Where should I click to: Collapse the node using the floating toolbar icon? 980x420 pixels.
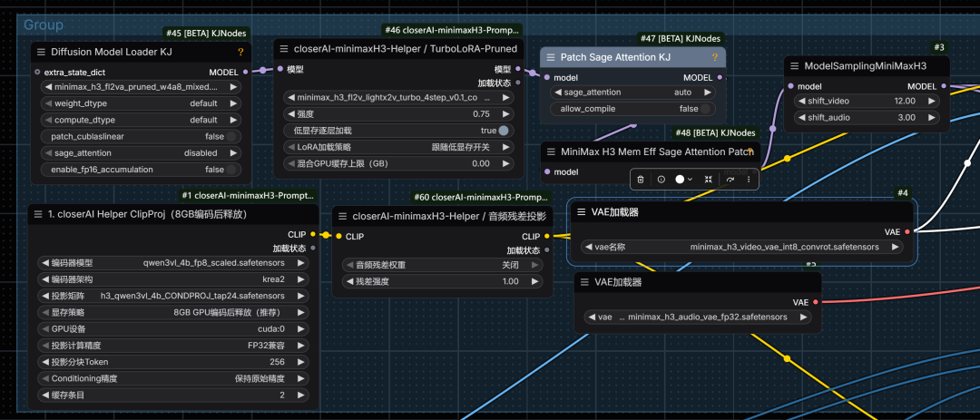[x=708, y=180]
